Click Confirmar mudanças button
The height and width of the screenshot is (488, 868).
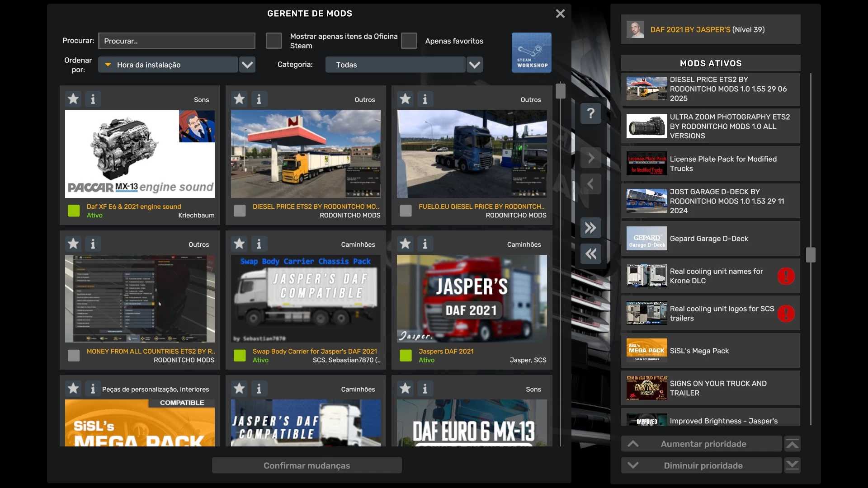(307, 465)
